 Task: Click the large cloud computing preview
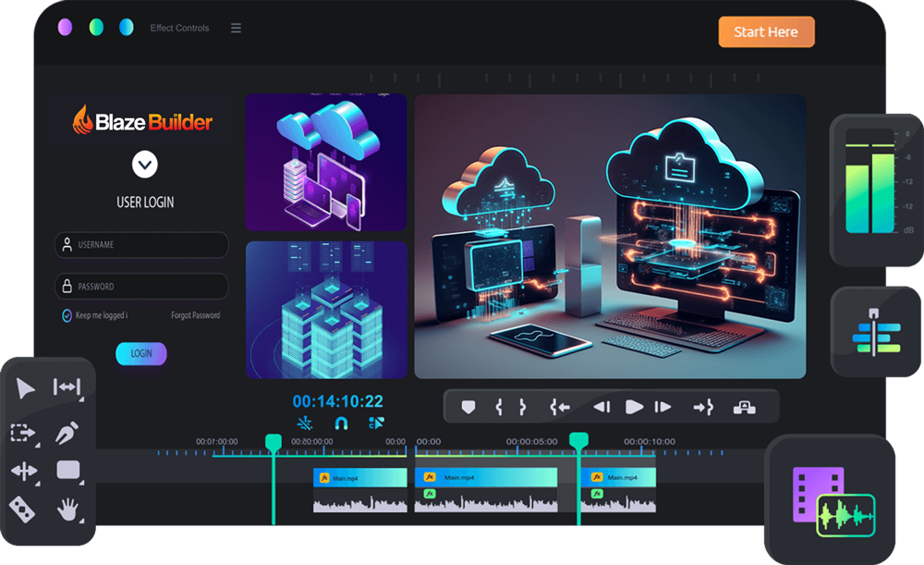click(x=610, y=236)
